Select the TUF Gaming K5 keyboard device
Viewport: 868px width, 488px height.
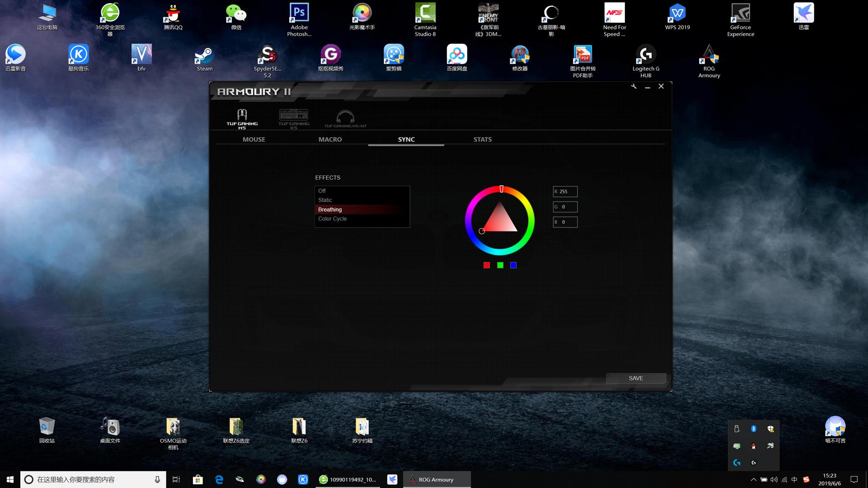click(294, 119)
